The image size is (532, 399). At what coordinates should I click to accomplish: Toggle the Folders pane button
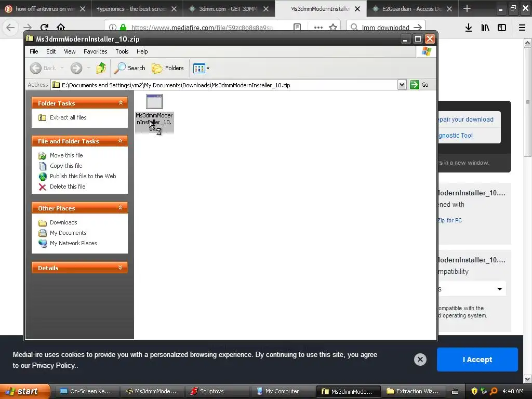pyautogui.click(x=168, y=68)
